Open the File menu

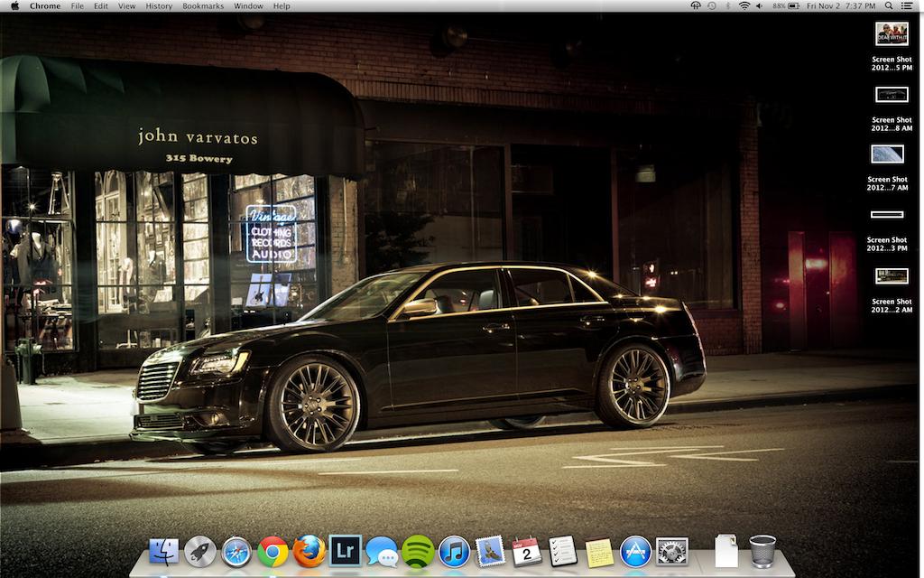(x=78, y=6)
